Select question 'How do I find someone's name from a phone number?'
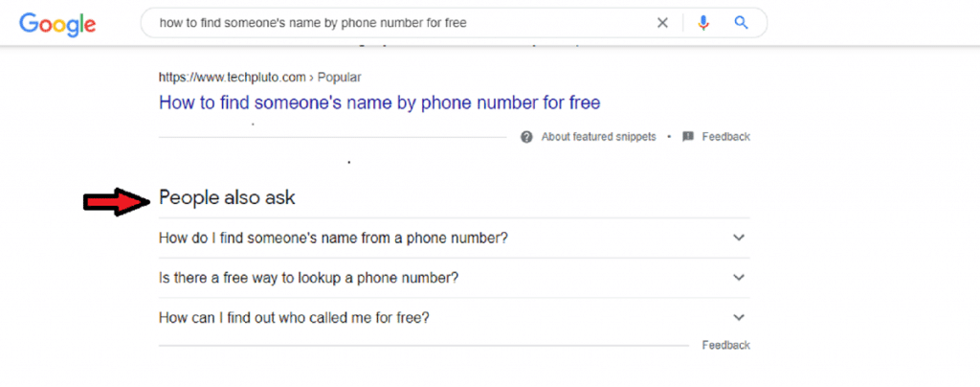This screenshot has width=980, height=387. click(333, 238)
